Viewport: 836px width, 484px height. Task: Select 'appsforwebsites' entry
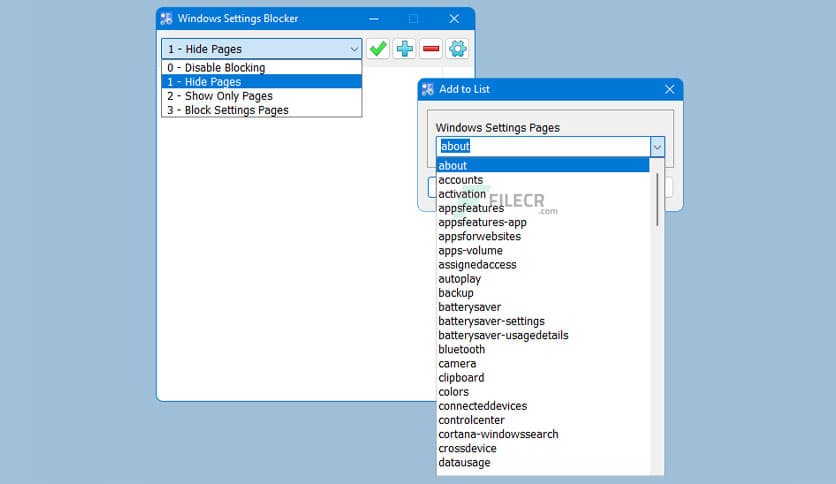tap(543, 236)
